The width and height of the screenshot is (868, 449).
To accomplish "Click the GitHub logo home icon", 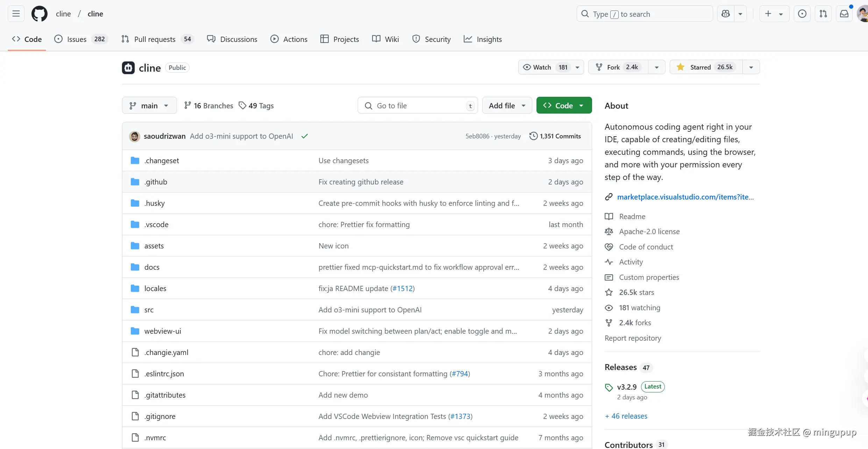I will pos(39,14).
